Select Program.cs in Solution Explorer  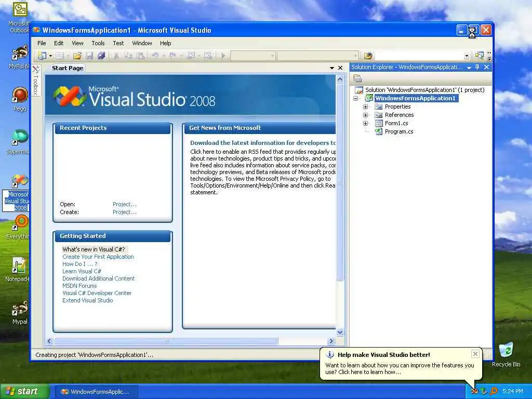click(x=399, y=131)
